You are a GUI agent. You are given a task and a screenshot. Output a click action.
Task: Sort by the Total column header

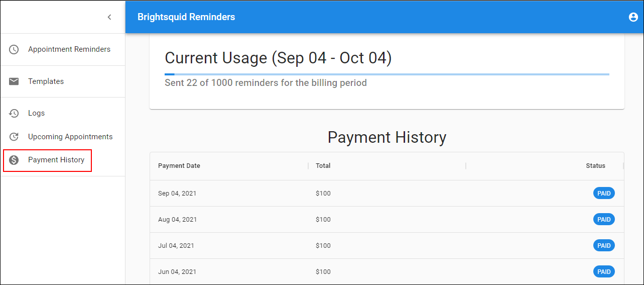tap(323, 166)
